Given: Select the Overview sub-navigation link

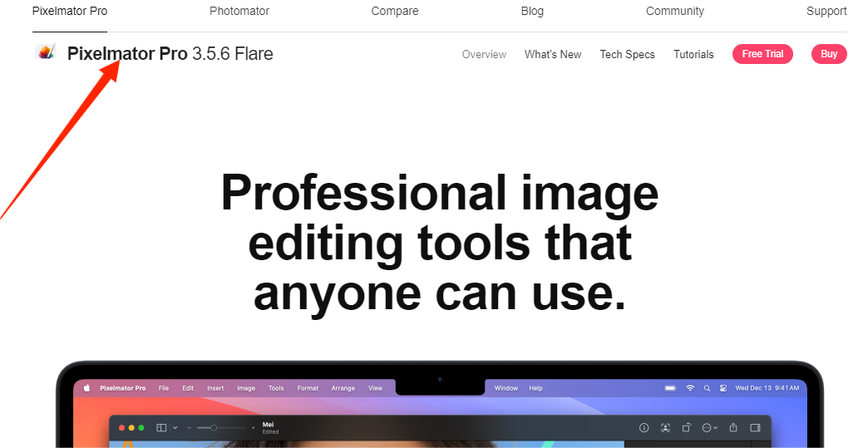Looking at the screenshot, I should pyautogui.click(x=484, y=54).
